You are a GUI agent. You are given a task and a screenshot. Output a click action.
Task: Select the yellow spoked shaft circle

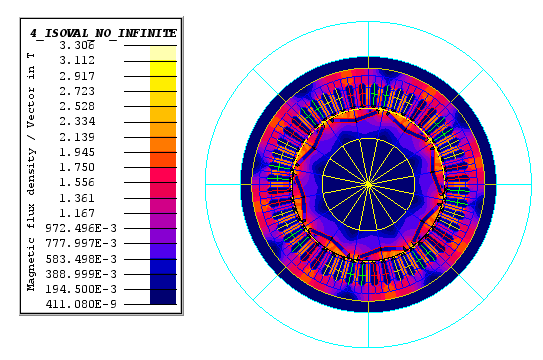pyautogui.click(x=368, y=184)
